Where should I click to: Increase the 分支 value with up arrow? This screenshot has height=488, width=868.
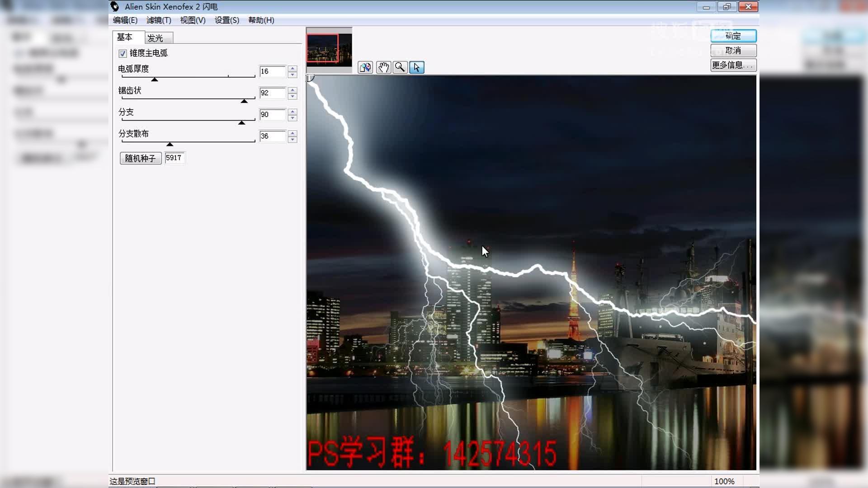pyautogui.click(x=292, y=112)
